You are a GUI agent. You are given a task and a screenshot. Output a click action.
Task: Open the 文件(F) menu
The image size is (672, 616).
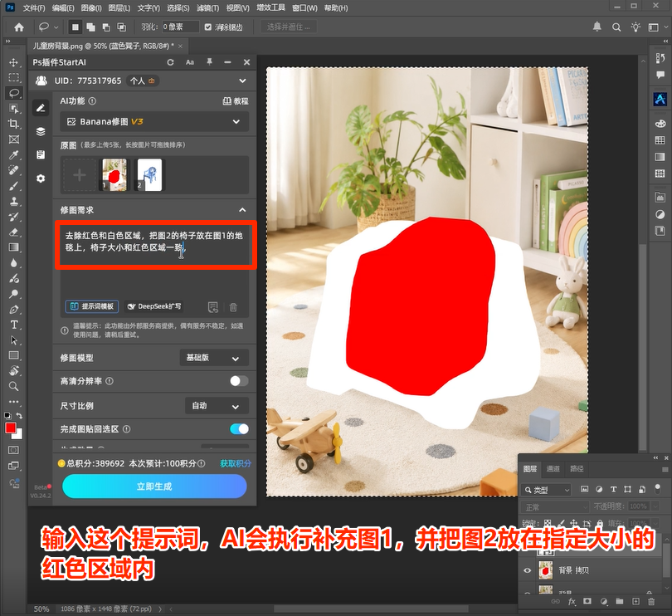(x=34, y=7)
